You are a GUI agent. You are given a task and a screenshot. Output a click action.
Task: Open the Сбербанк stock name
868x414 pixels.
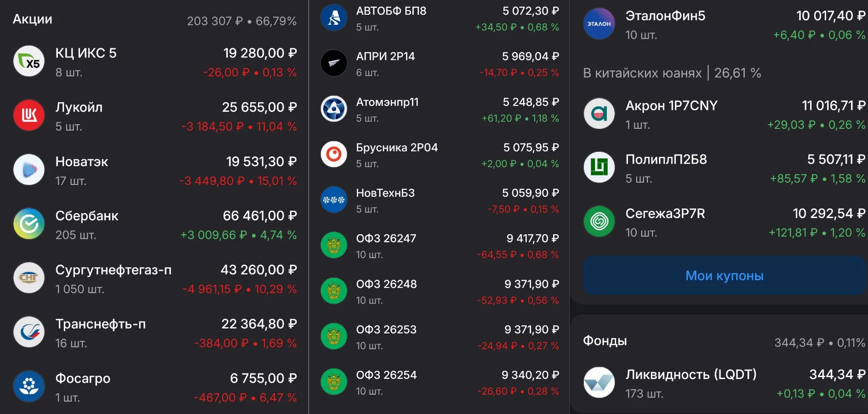tap(87, 216)
